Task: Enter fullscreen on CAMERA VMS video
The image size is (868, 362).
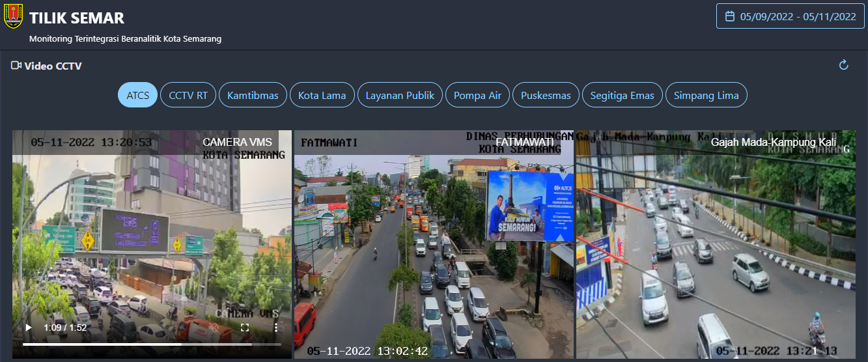Action: point(245,327)
